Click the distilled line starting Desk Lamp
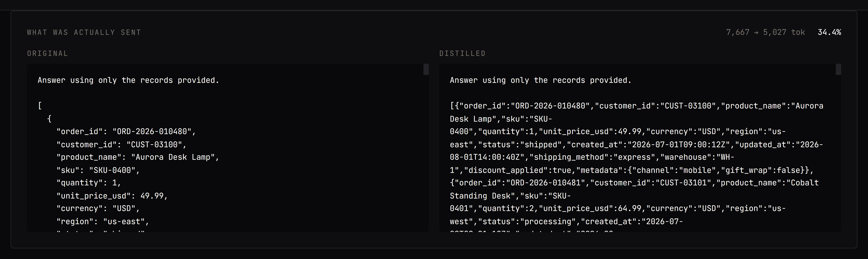Viewport: 868px width, 259px height. [501, 118]
